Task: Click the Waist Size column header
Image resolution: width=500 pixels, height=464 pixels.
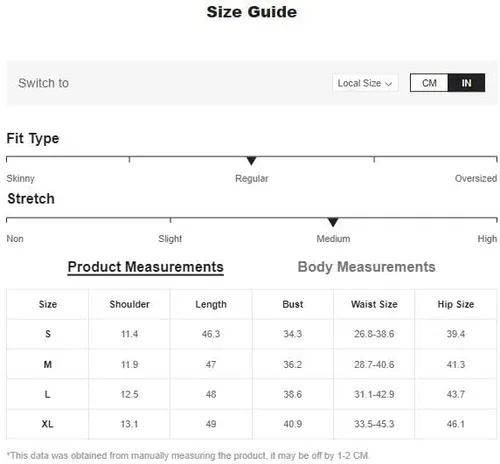Action: (x=374, y=304)
